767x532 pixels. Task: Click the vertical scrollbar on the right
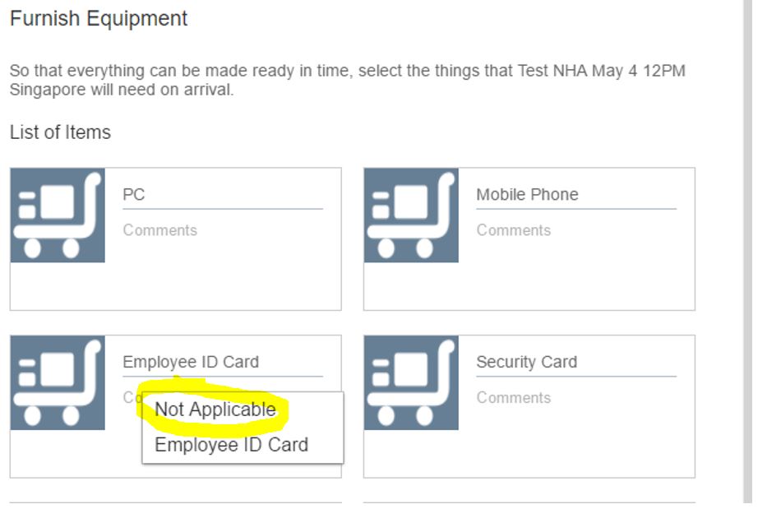point(747,251)
